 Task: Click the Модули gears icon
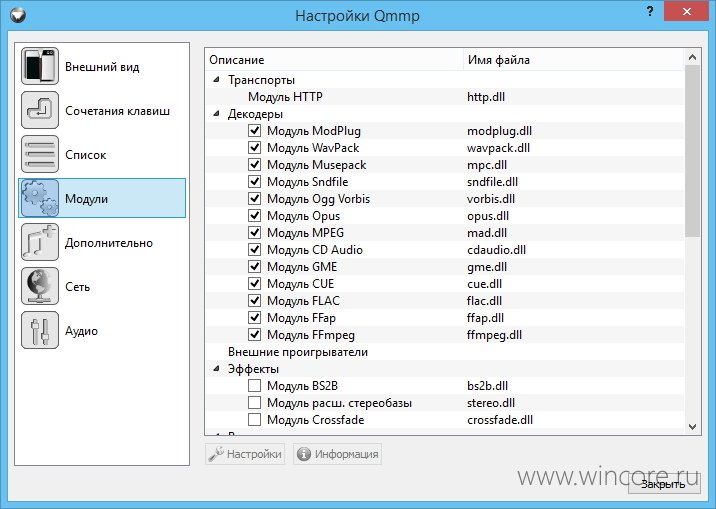click(40, 198)
